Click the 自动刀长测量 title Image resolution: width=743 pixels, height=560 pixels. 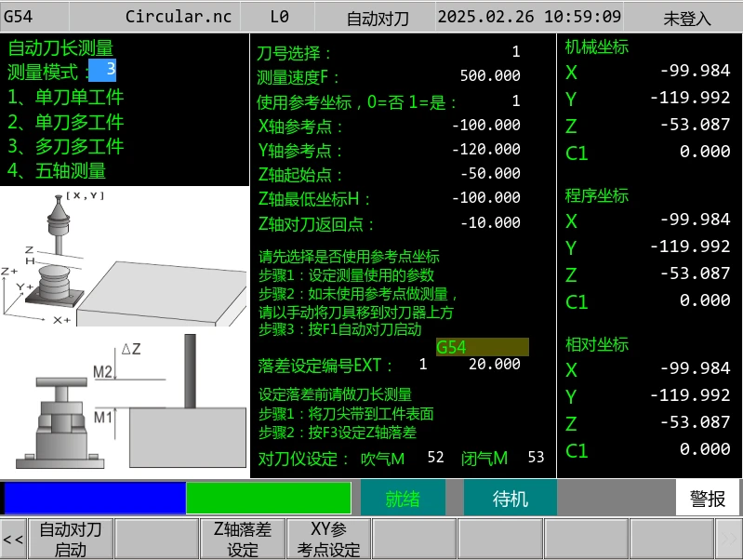click(60, 47)
